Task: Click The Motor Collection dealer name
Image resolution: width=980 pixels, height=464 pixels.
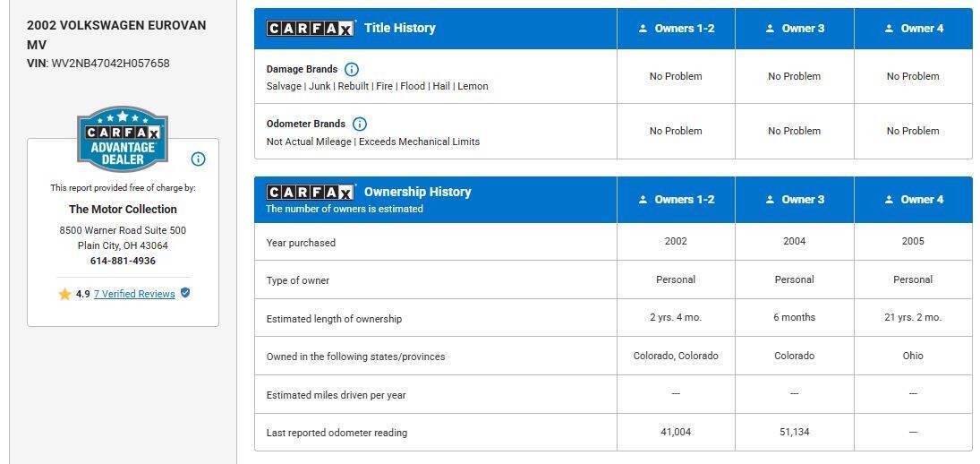Action: [124, 209]
